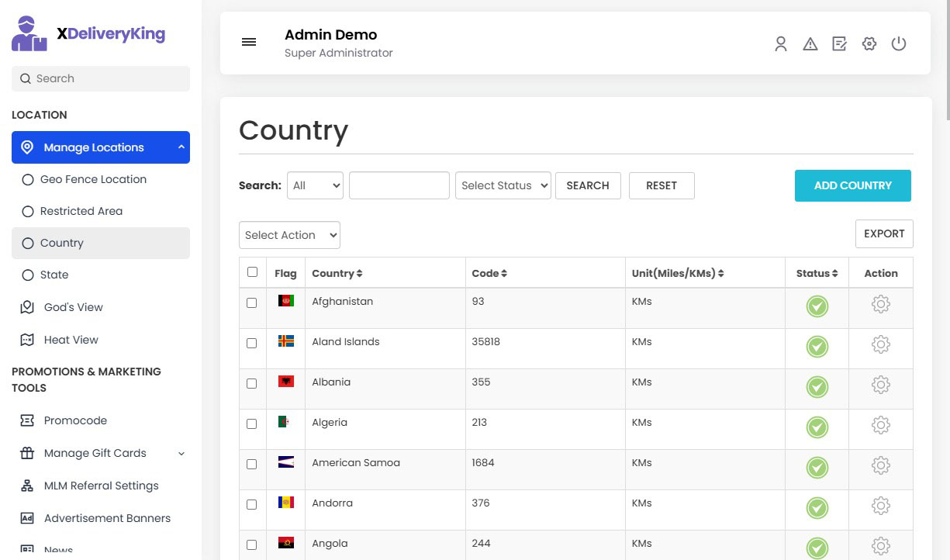Expand the All search filter dropdown
The width and height of the screenshot is (950, 560).
(315, 185)
